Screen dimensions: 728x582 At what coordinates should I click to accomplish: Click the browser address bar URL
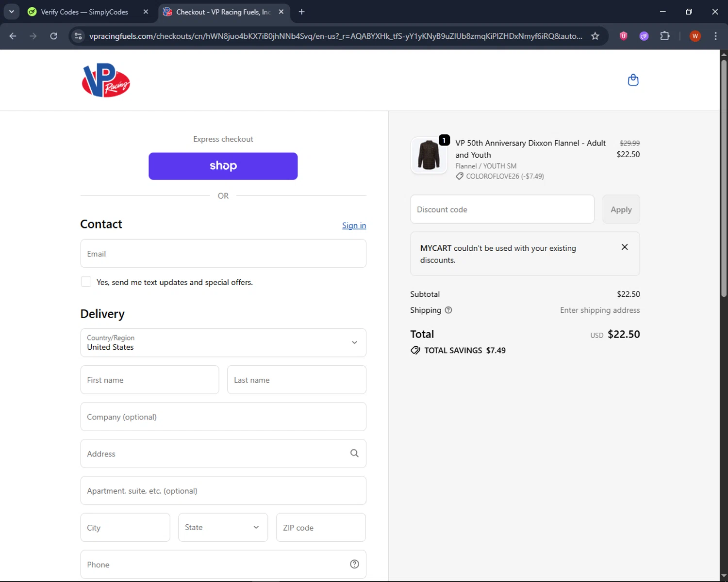tap(336, 36)
